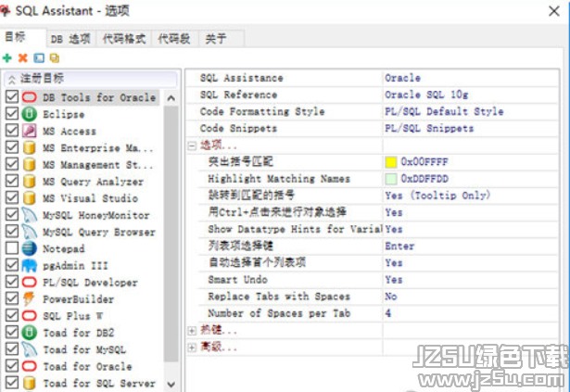Click the Notepad globe icon

[30, 248]
